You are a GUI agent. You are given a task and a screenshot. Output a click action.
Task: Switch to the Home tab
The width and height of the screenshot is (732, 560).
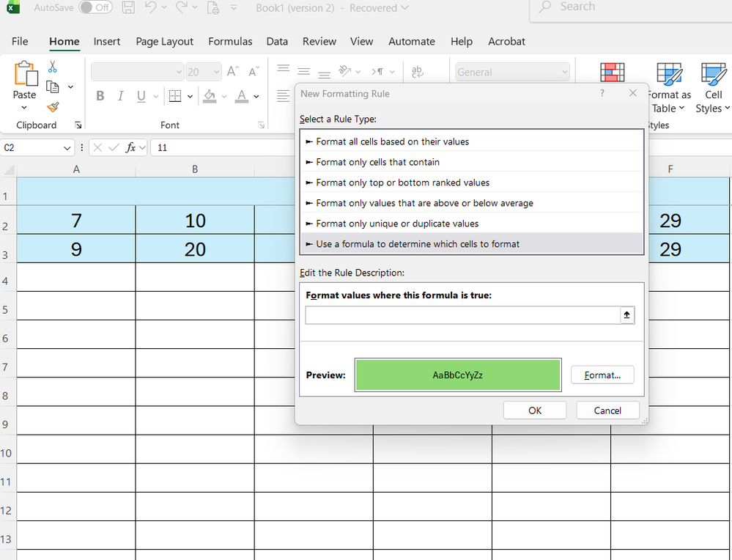pyautogui.click(x=64, y=42)
